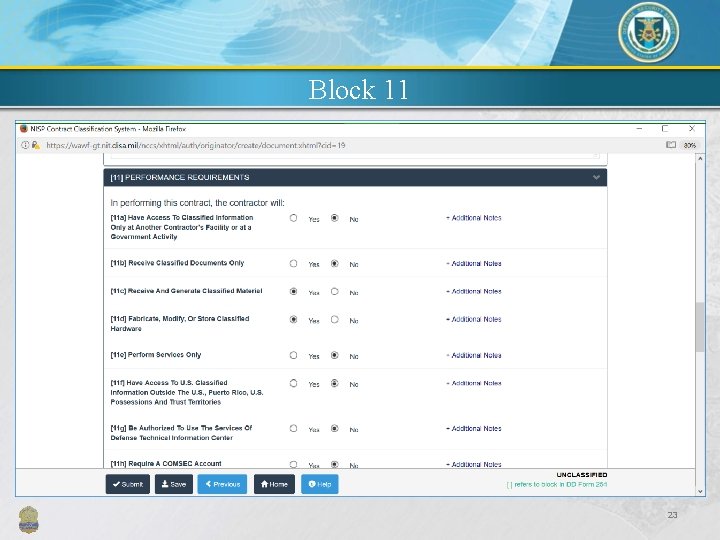Choose No for 11b Receive Classified Documents Only

[x=335, y=264]
